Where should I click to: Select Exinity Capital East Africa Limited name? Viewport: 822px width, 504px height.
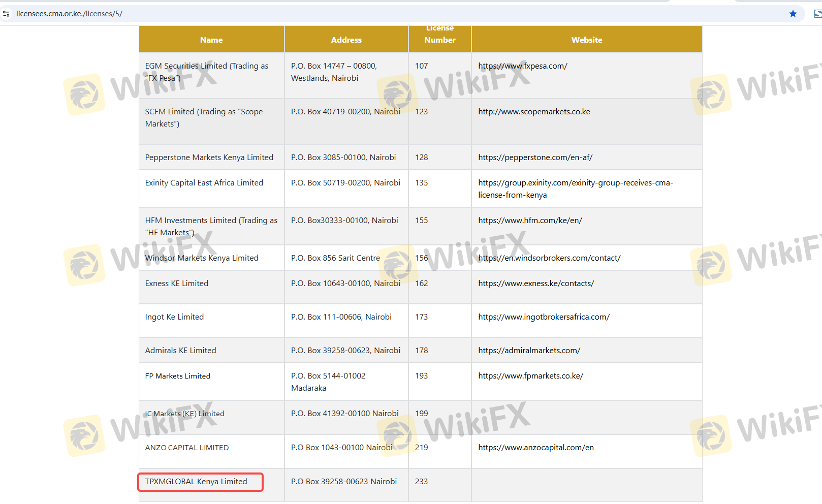(x=204, y=183)
